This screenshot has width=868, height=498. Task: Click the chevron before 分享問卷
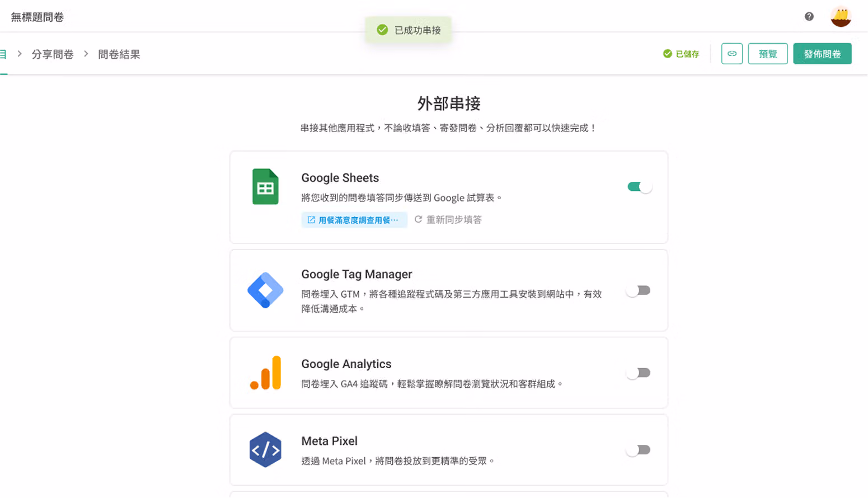point(20,54)
